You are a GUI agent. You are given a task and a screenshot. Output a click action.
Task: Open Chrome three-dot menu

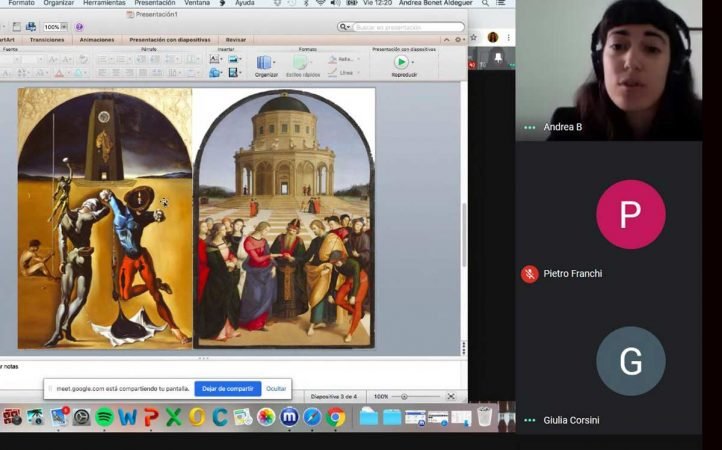point(508,37)
